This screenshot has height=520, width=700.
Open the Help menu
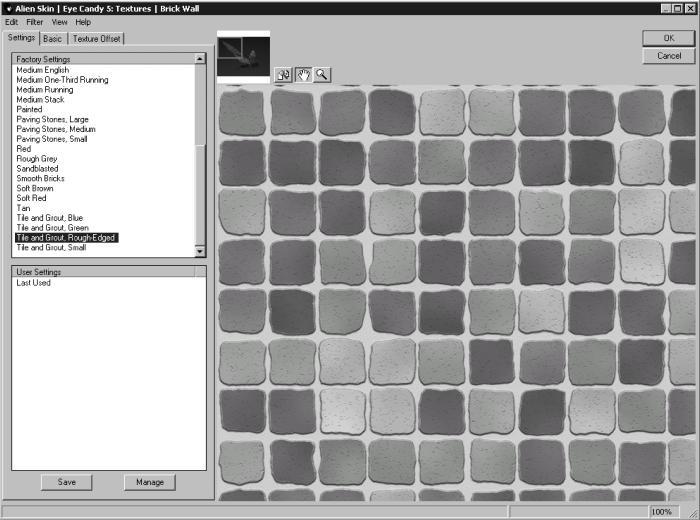tap(83, 22)
